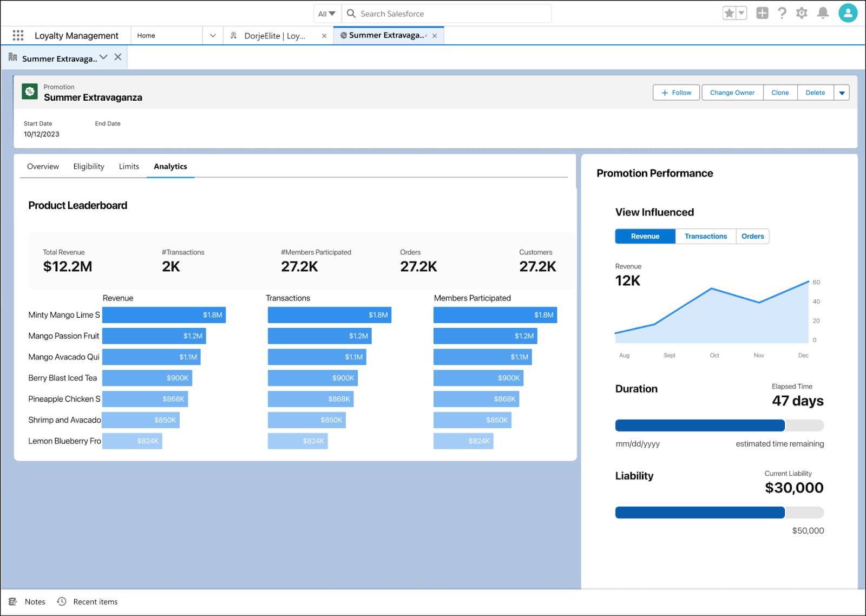Click the Change Owner button
Image resolution: width=866 pixels, height=616 pixels.
[x=732, y=93]
